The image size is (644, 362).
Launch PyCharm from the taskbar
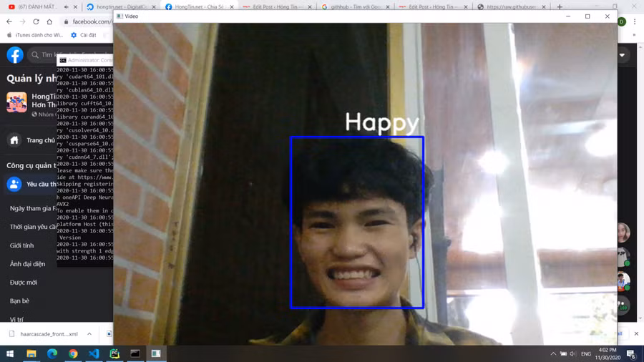pos(114,353)
